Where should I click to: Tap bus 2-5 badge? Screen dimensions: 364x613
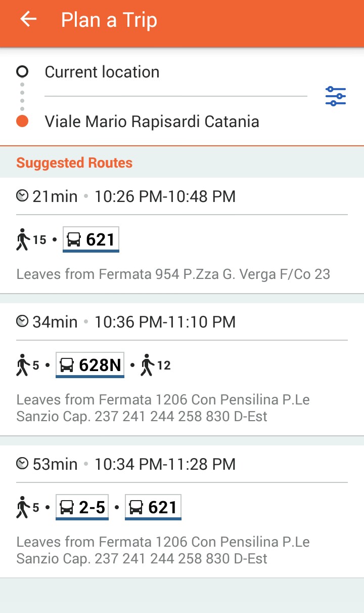coord(82,507)
